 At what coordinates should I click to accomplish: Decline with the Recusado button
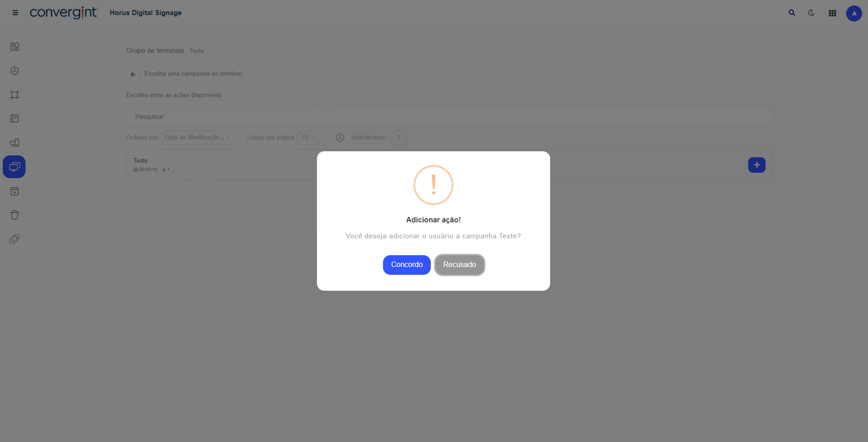tap(460, 265)
